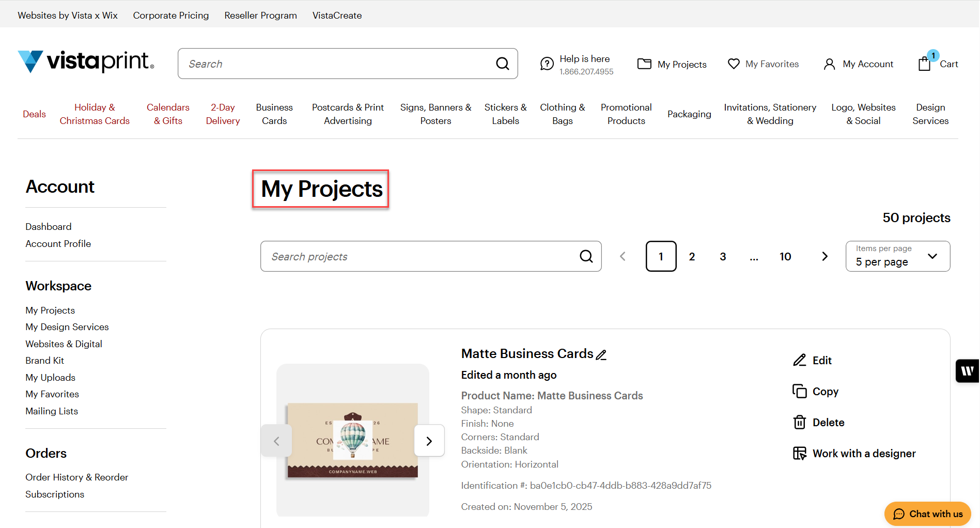Open the Wix side widget icon
Viewport: 980px width, 528px height.
click(x=968, y=370)
